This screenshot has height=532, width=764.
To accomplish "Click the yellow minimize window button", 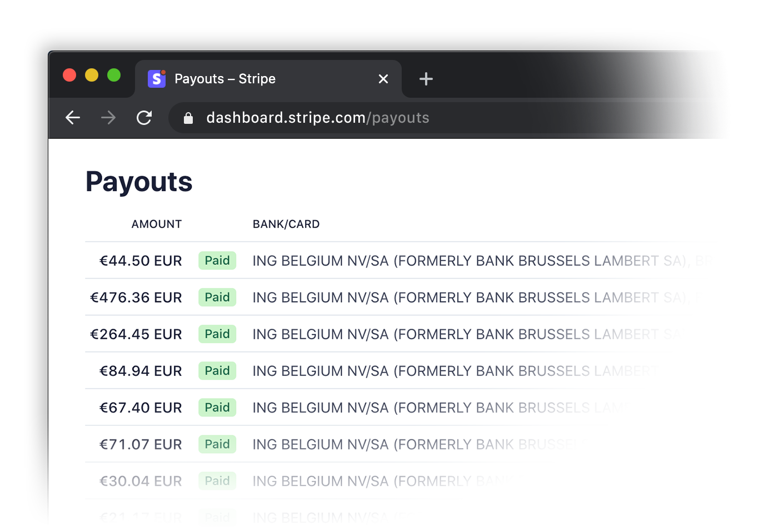I will [92, 75].
